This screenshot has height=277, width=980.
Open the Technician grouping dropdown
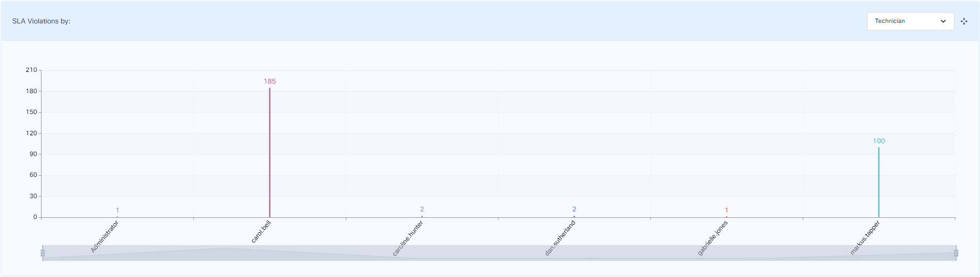(910, 21)
